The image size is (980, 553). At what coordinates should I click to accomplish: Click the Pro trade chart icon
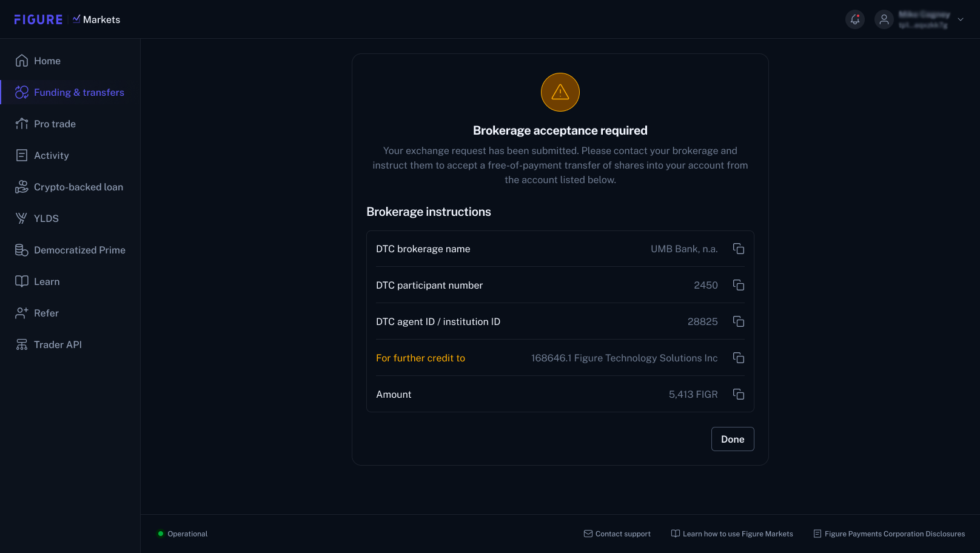coord(22,124)
